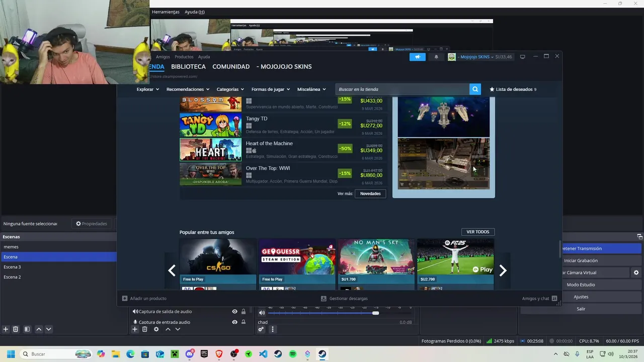Viewport: 644px width, 362px height.
Task: Open Epic Games Launcher from taskbar
Action: 204,354
